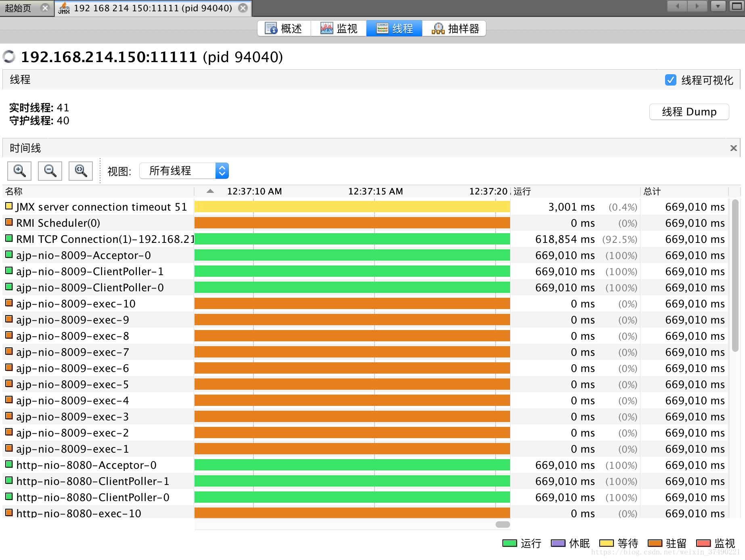The height and width of the screenshot is (560, 745).
Task: Click the scroll tabs right arrow
Action: (x=697, y=6)
